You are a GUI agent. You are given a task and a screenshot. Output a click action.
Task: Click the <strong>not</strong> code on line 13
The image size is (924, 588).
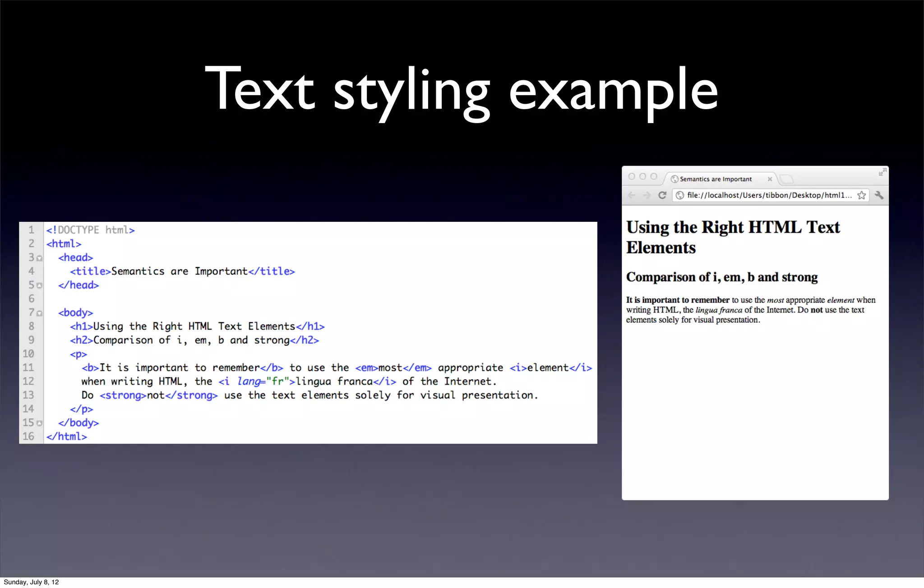pyautogui.click(x=159, y=395)
